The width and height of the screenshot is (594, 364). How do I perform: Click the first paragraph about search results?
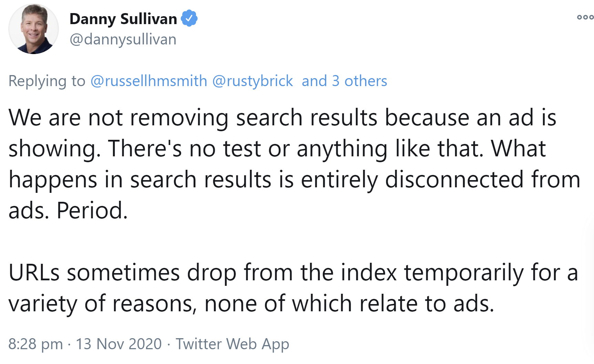point(258,162)
